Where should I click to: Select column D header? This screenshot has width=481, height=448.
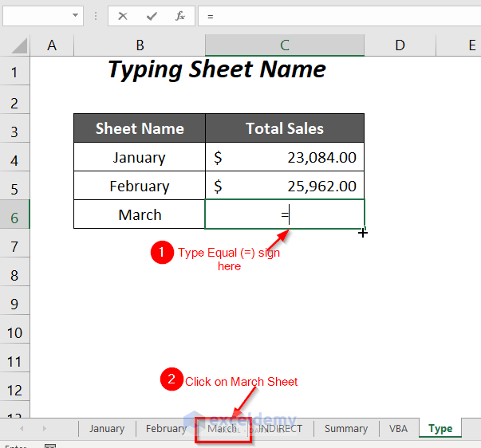click(400, 45)
